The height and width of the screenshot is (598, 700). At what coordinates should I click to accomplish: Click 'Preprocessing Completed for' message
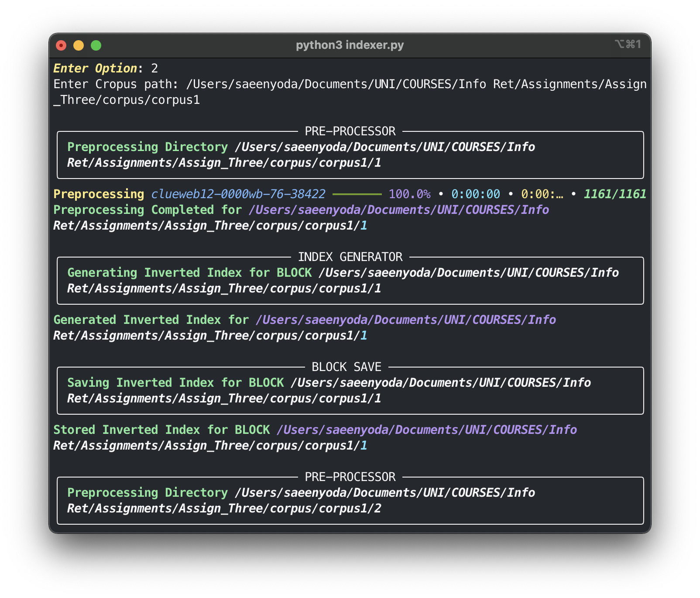[148, 210]
